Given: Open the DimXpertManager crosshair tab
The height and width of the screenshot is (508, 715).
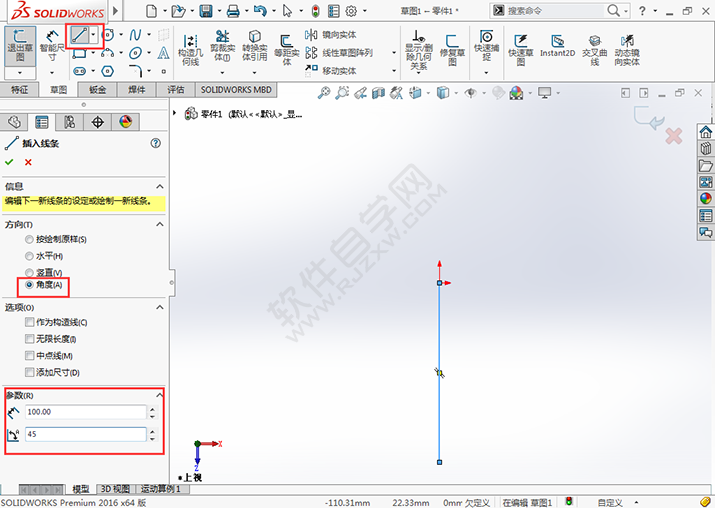Looking at the screenshot, I should pyautogui.click(x=98, y=122).
